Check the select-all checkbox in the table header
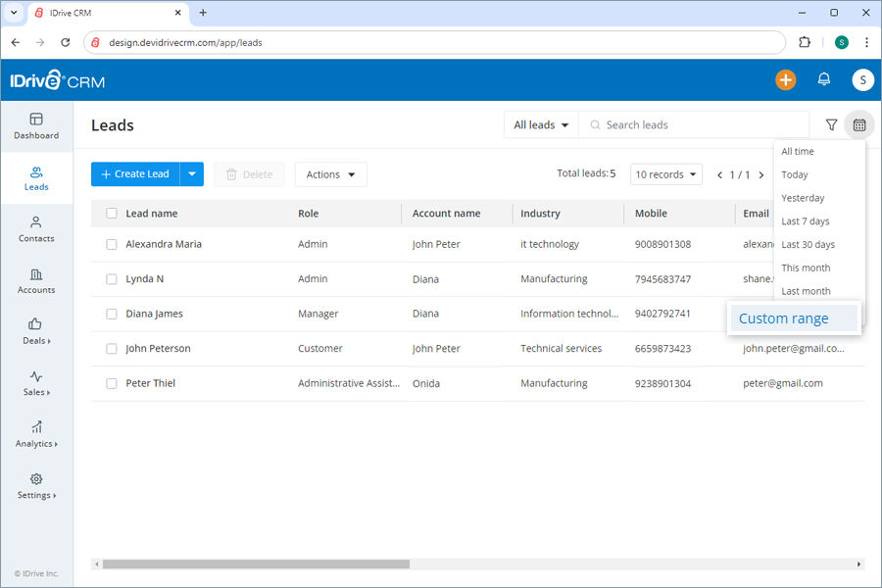The image size is (882, 588). click(x=111, y=213)
